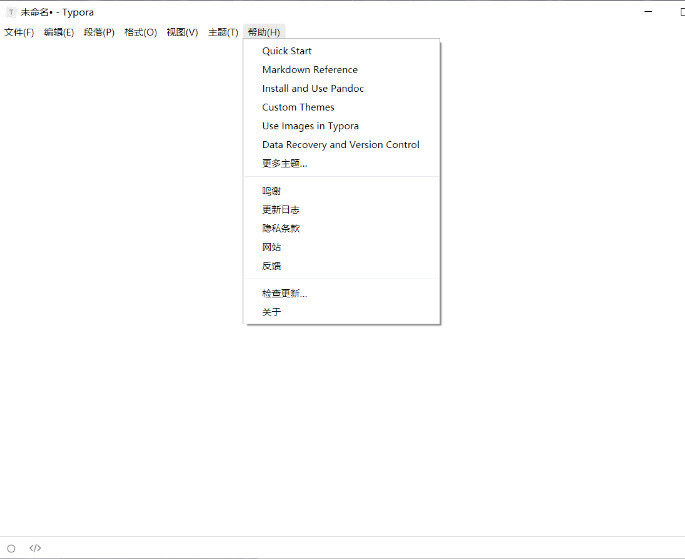Open Markdown Reference help entry
The height and width of the screenshot is (559, 685).
(x=342, y=69)
